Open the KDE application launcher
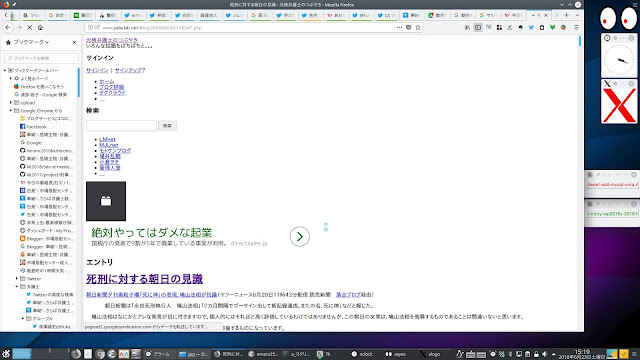 tap(6, 354)
